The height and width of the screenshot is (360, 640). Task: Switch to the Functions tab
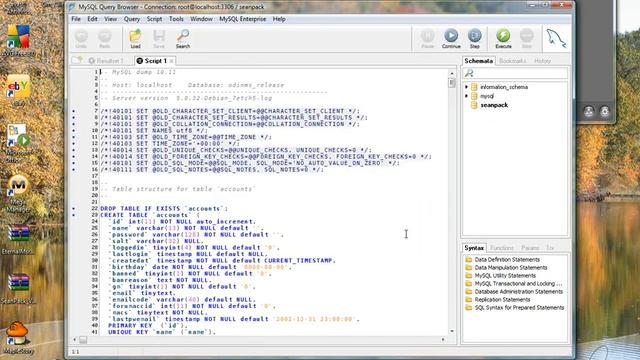click(502, 248)
